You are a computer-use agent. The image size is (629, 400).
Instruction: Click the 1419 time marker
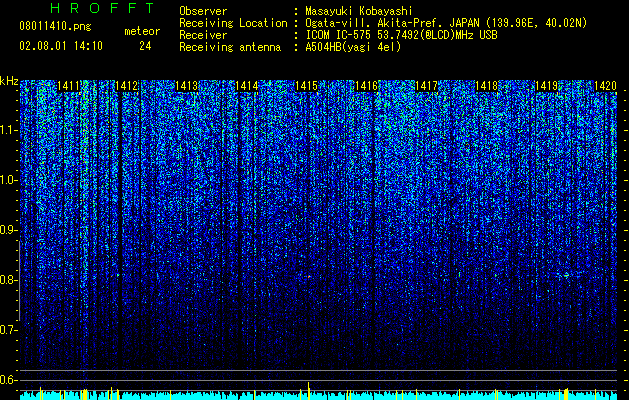[x=546, y=86]
